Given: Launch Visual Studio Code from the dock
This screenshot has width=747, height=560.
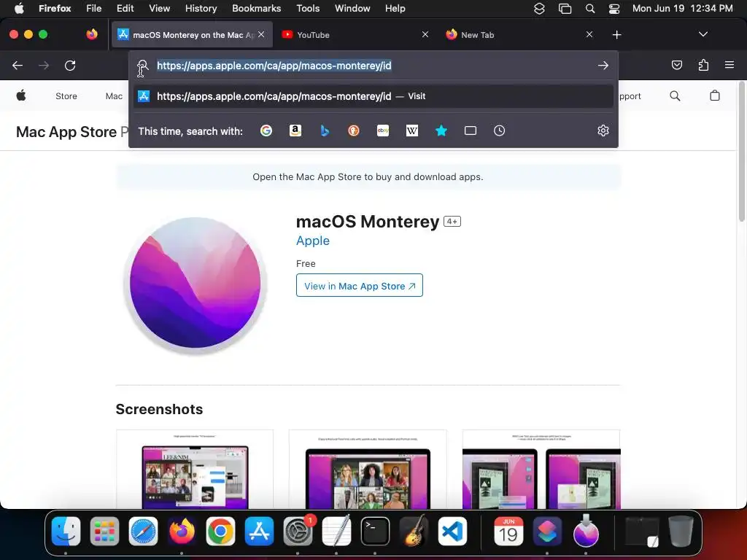Looking at the screenshot, I should click(452, 531).
